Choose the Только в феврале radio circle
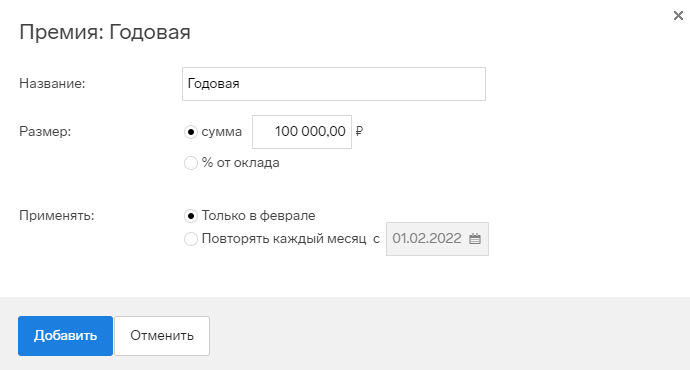 191,216
